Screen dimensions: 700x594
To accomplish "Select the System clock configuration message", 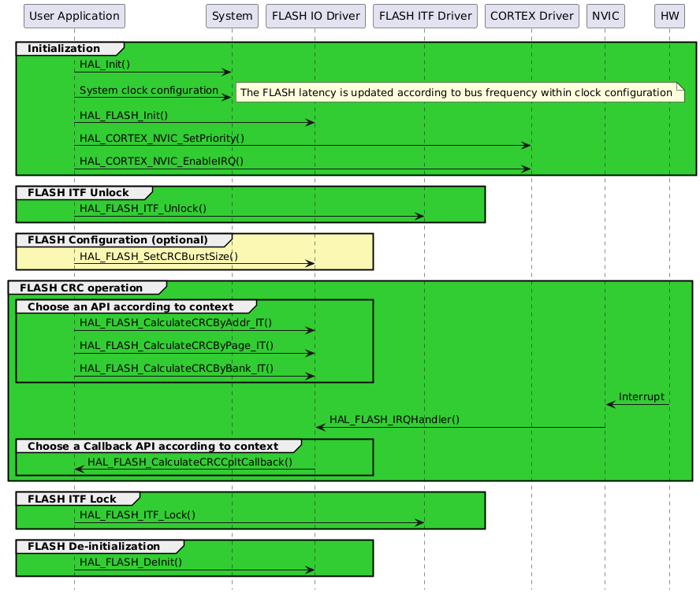I will click(x=149, y=90).
